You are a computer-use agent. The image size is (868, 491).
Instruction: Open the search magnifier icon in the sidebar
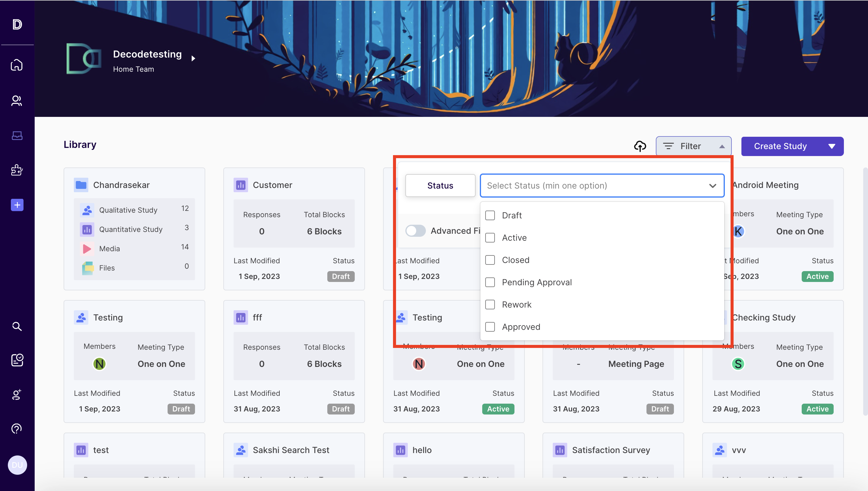click(x=17, y=326)
